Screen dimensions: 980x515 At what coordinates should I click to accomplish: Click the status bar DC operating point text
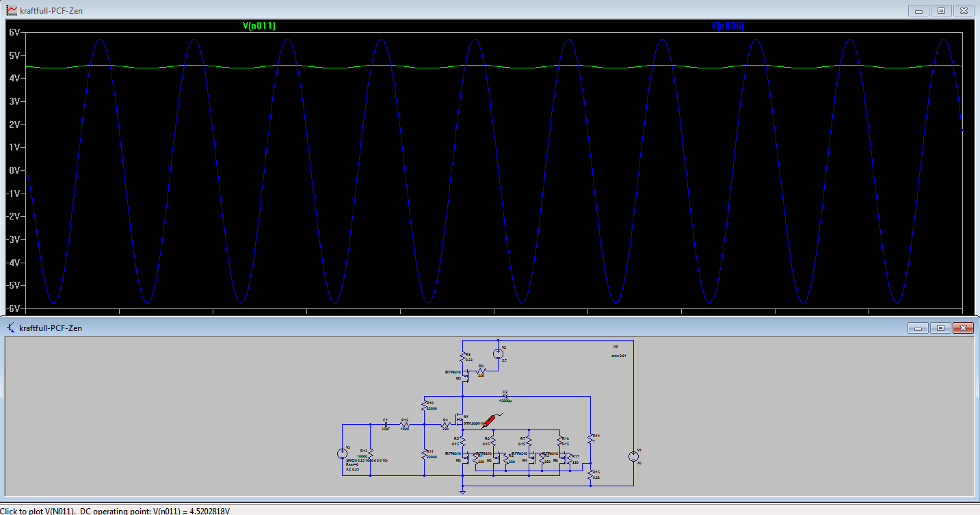pos(155,510)
